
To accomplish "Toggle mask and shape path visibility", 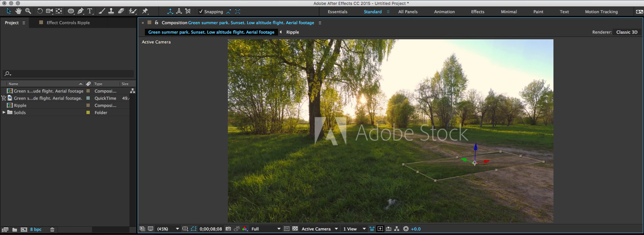I will coord(194,229).
